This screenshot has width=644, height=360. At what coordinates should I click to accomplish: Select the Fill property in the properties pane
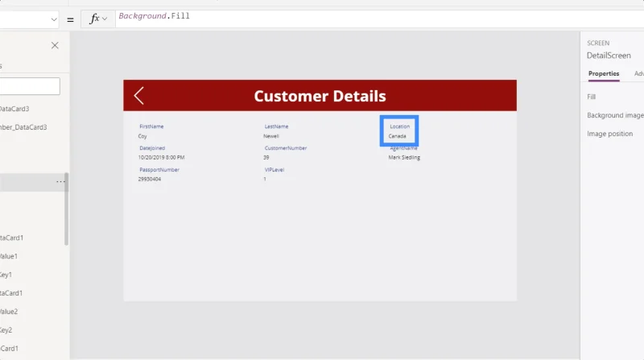(591, 97)
